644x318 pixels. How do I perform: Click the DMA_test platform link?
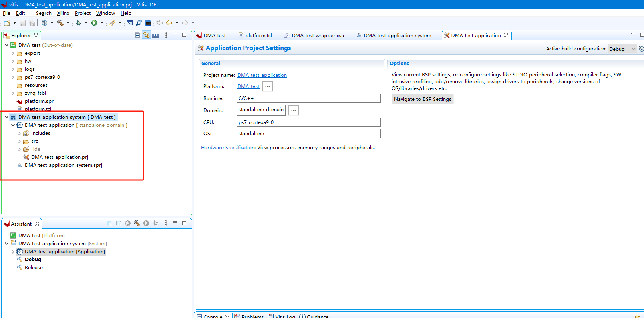248,86
